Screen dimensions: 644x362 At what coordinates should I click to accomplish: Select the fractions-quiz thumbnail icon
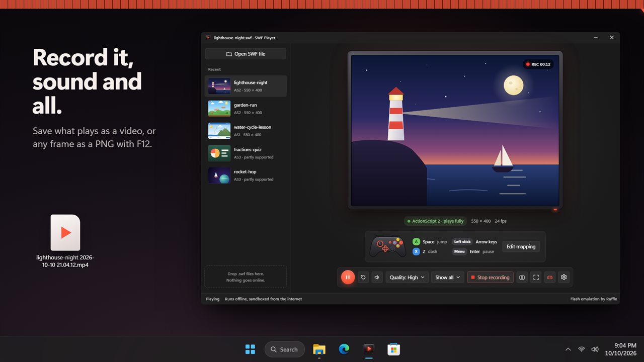pos(219,153)
